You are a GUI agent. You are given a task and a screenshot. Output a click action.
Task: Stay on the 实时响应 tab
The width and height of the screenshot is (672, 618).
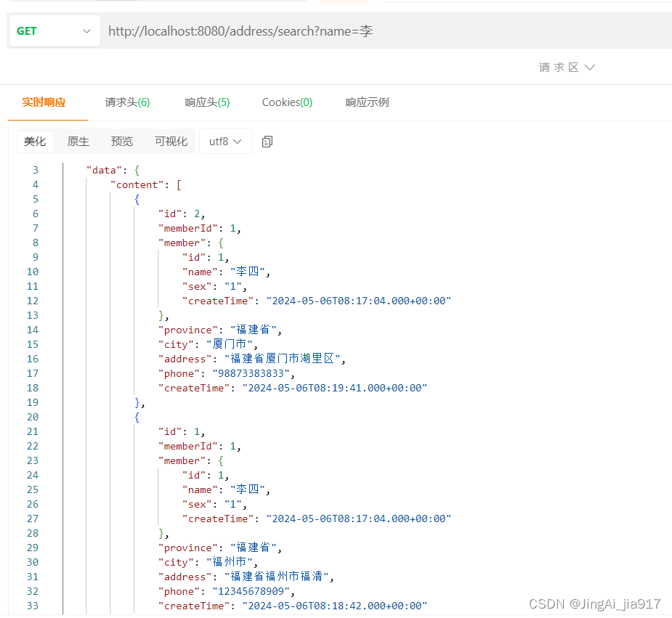click(43, 102)
